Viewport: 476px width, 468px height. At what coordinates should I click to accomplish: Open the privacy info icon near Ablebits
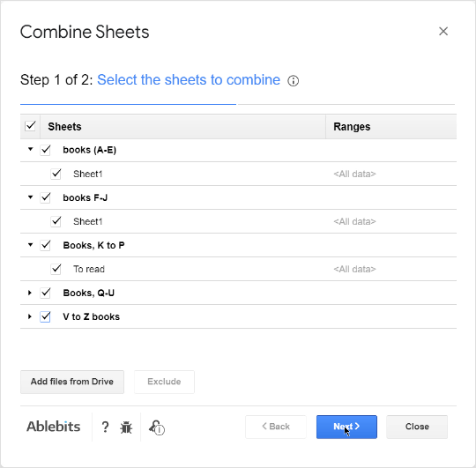pos(156,427)
